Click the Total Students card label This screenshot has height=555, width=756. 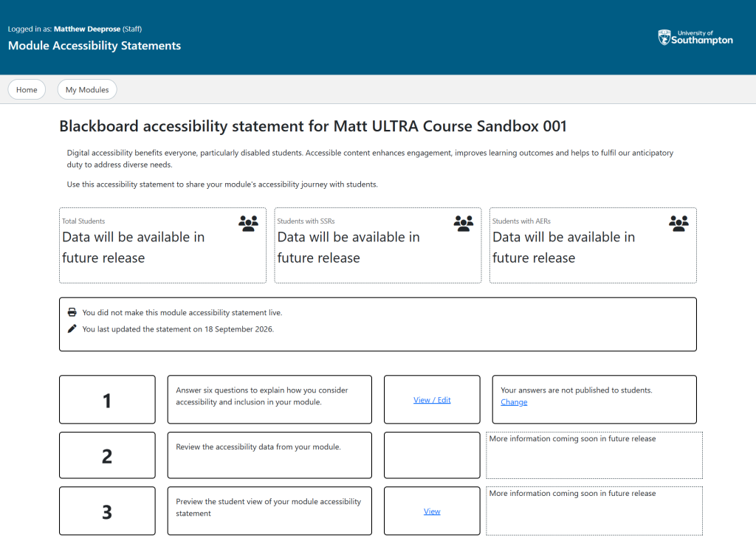tap(83, 221)
